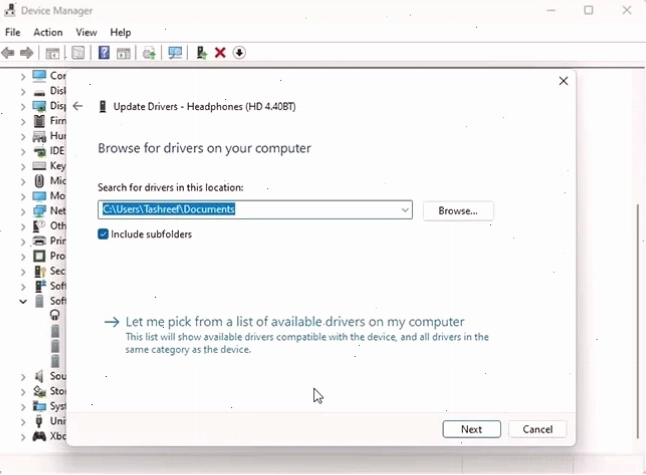This screenshot has width=646, height=475.
Task: Toggle the Include subfolders checkbox
Action: (103, 234)
